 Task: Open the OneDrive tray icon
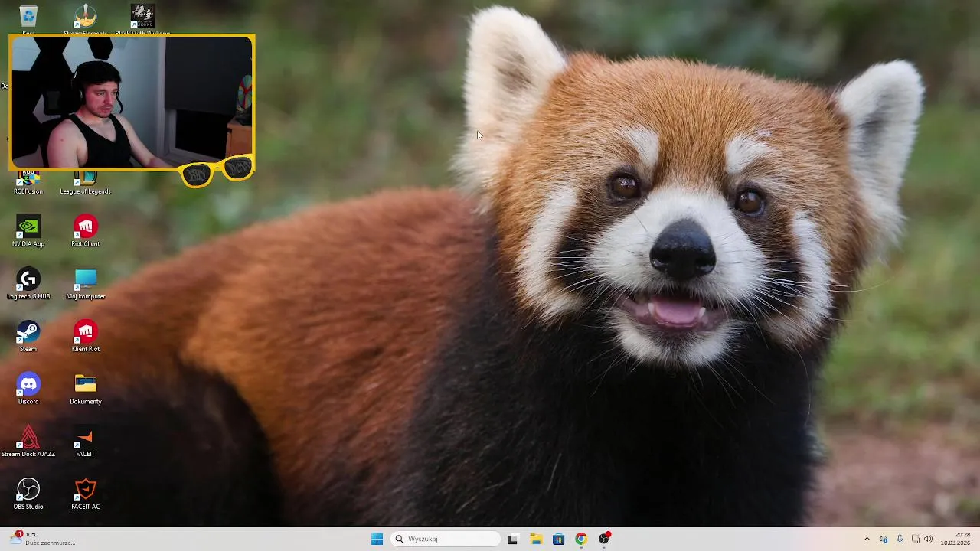(884, 539)
